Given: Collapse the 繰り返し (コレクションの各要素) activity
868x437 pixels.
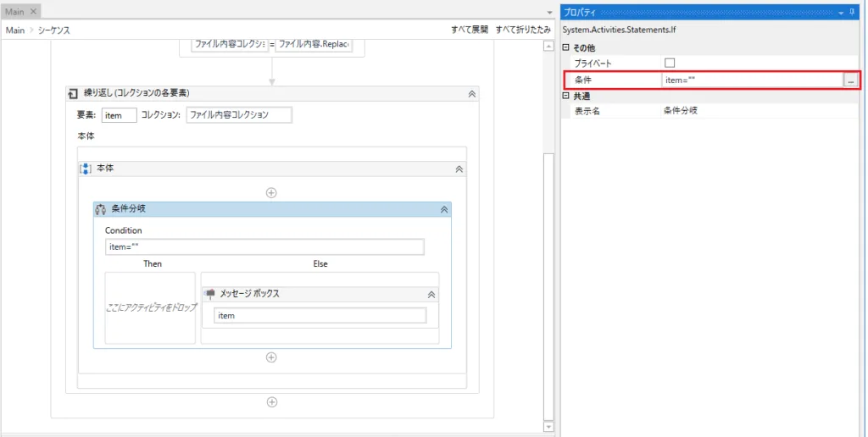Looking at the screenshot, I should coord(471,94).
